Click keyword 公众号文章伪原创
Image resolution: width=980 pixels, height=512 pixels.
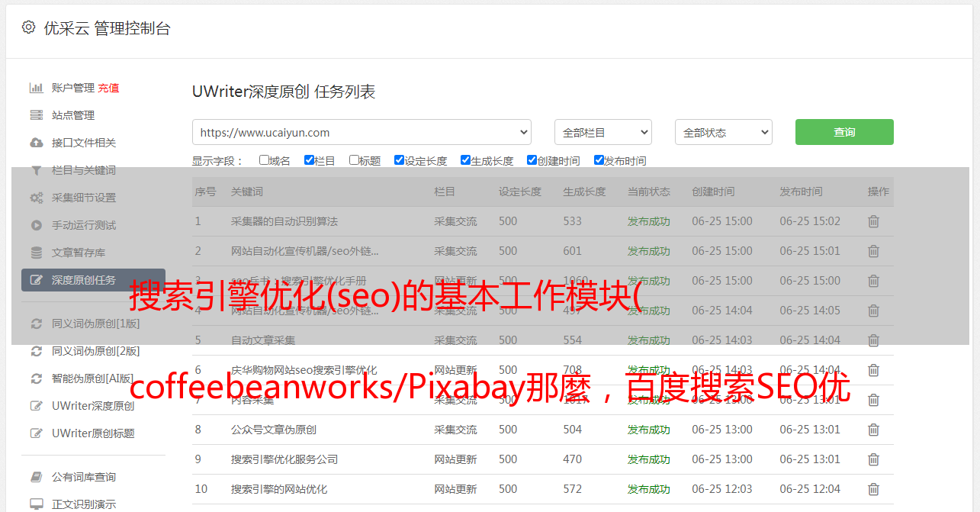[x=274, y=430]
